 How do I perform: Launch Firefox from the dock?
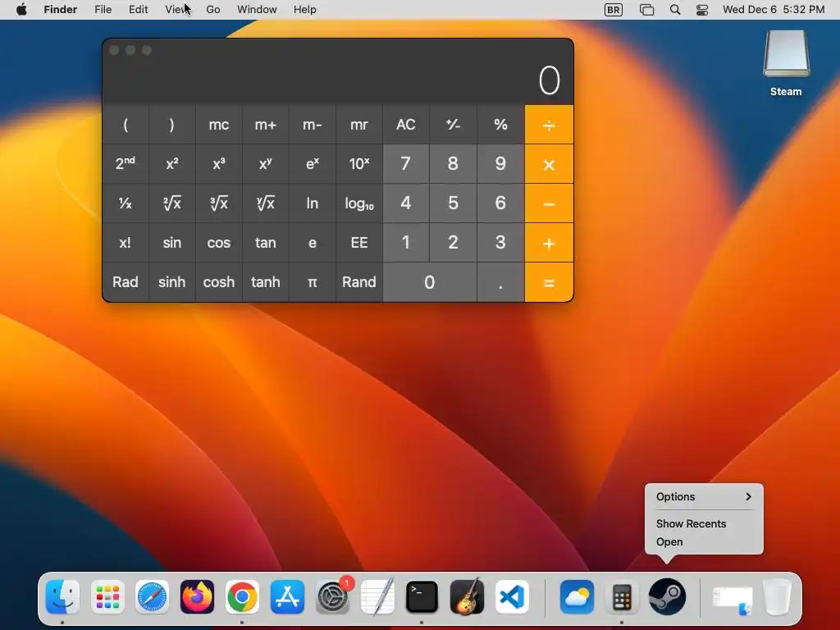tap(197, 597)
